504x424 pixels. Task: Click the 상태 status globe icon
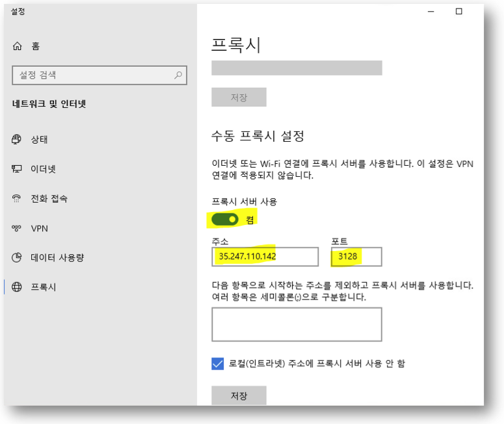pyautogui.click(x=16, y=139)
